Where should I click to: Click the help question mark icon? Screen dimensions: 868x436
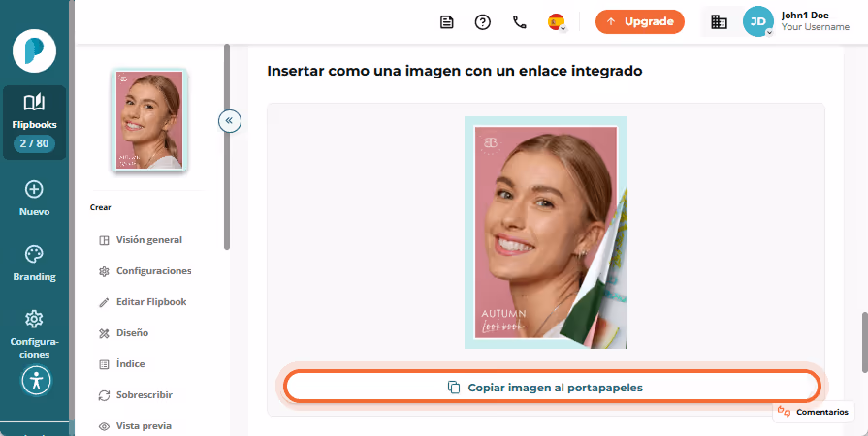click(483, 22)
